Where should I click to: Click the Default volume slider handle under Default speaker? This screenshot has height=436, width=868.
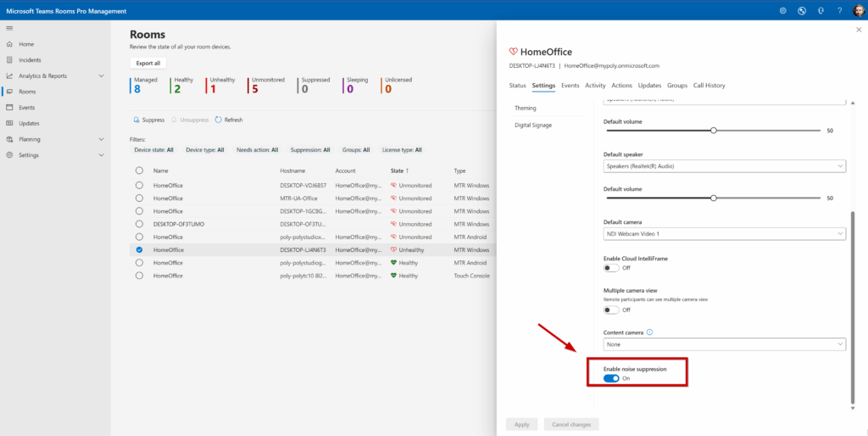[x=714, y=198]
